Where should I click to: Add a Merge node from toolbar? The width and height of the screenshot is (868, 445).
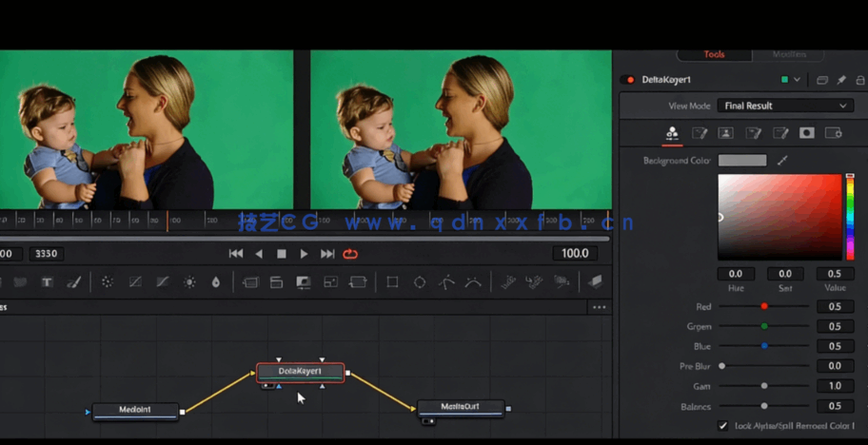[250, 281]
